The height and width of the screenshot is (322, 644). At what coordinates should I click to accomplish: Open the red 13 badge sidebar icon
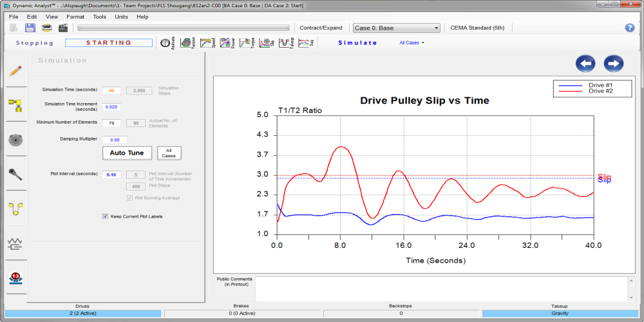15,278
